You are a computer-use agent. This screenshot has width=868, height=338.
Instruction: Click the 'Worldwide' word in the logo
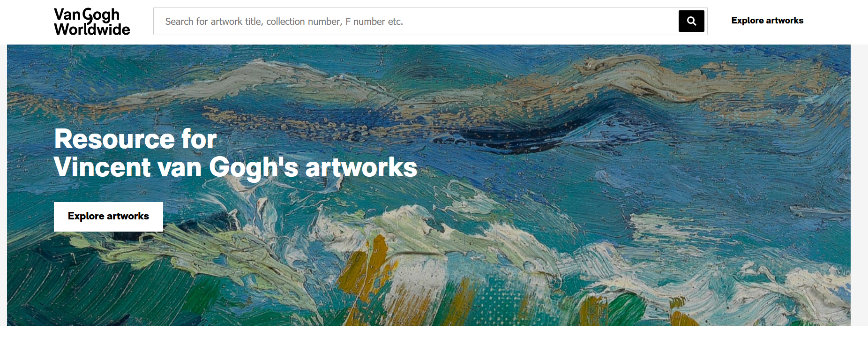92,29
